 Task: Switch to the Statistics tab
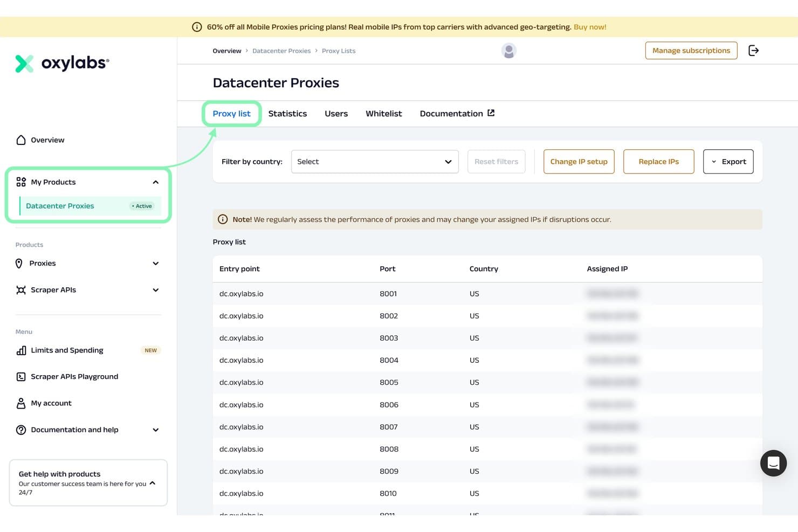287,114
